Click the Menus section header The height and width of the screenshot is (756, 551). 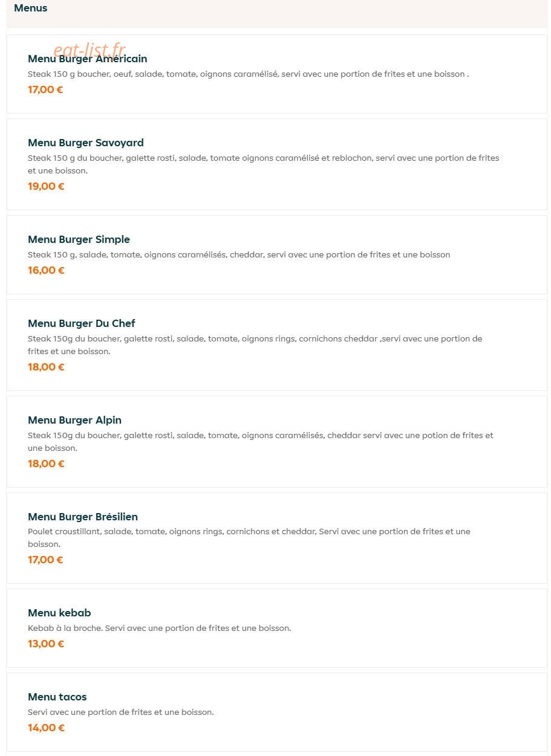(30, 8)
